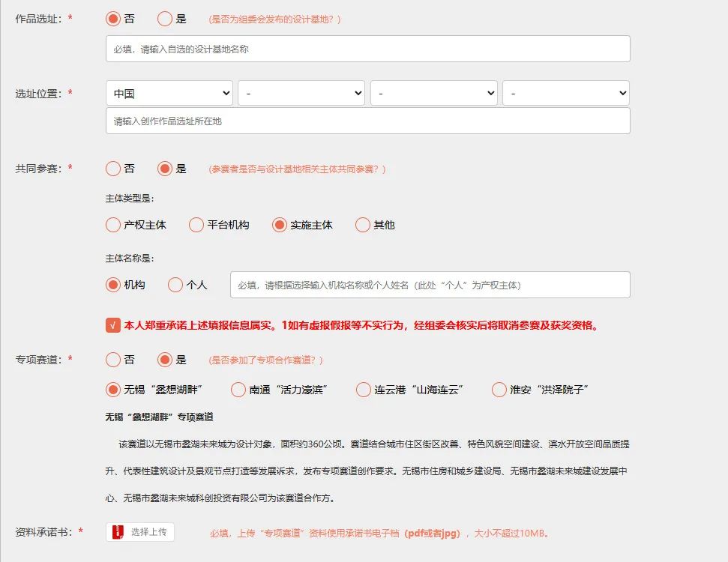Select 是 for 作品选址
The width and height of the screenshot is (728, 562).
point(165,19)
